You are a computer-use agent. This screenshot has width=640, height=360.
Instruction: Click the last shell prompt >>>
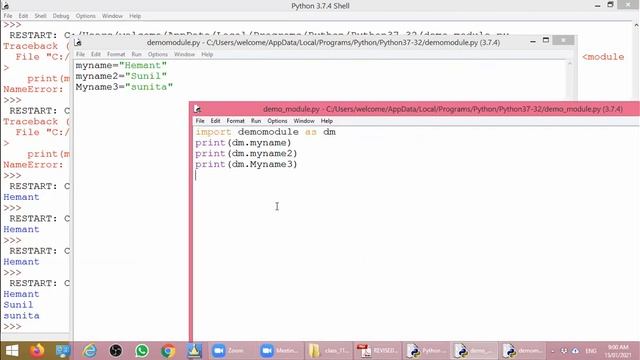(x=12, y=327)
